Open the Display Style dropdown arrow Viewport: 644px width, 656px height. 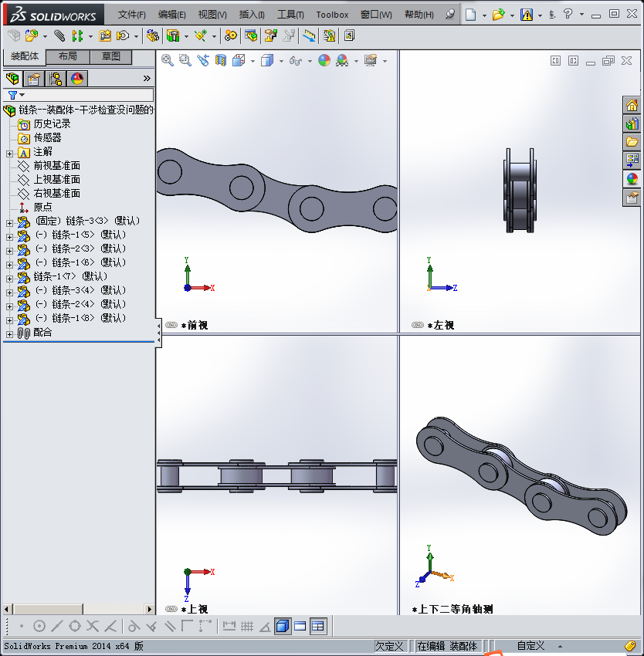[x=281, y=62]
